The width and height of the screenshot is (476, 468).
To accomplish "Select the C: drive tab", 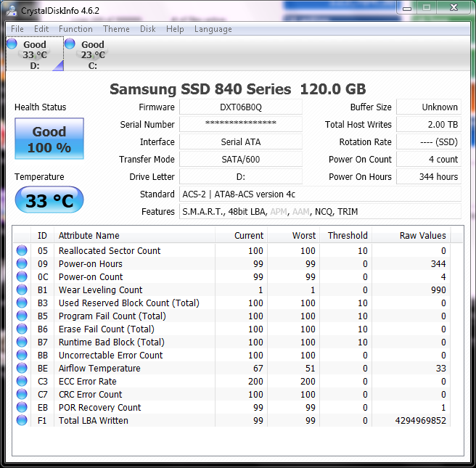I will pyautogui.click(x=93, y=54).
